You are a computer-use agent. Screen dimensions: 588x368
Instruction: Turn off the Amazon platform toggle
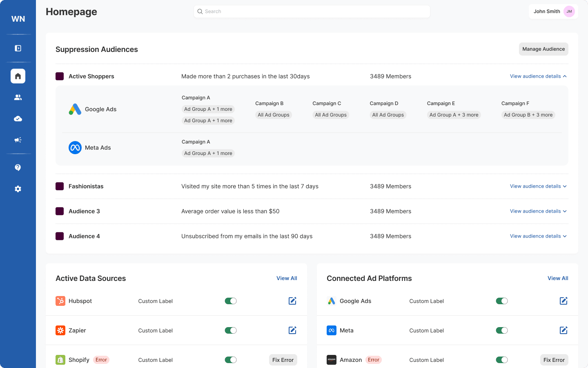coord(502,360)
